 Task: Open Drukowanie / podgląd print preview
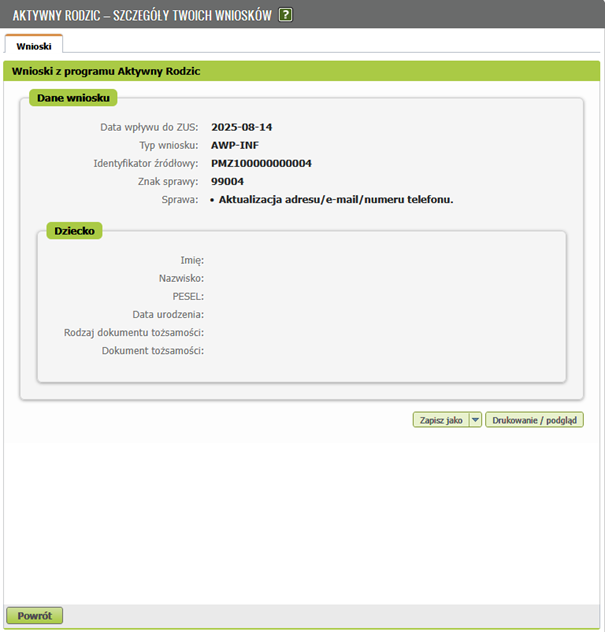tap(534, 421)
